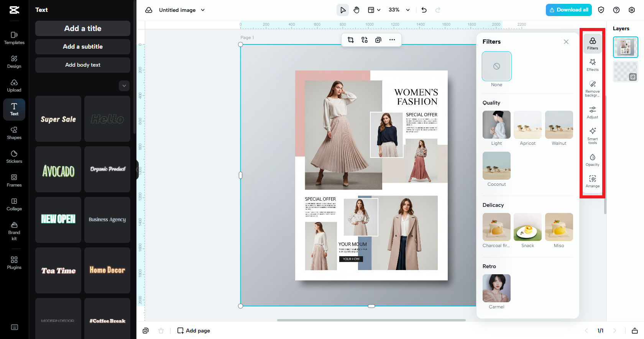The height and width of the screenshot is (339, 644).
Task: Open the Arrange options icon
Action: [x=592, y=181]
